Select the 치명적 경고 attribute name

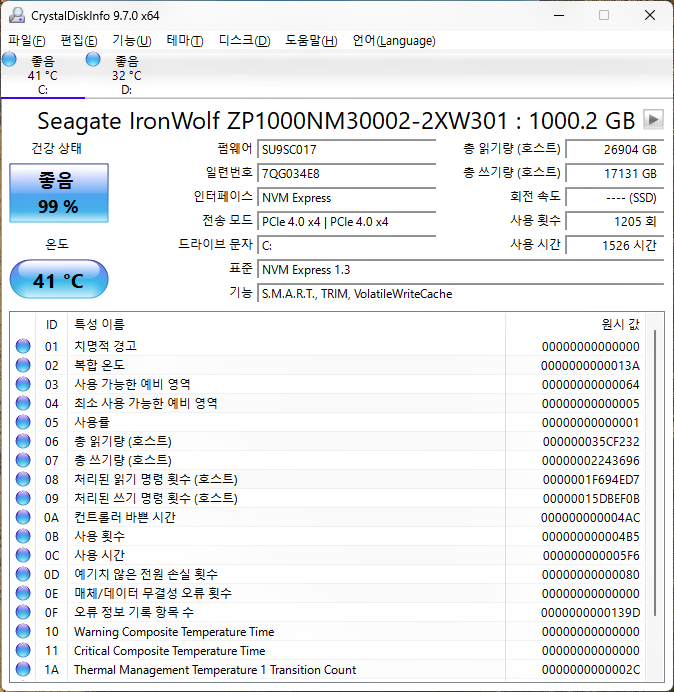coord(105,346)
